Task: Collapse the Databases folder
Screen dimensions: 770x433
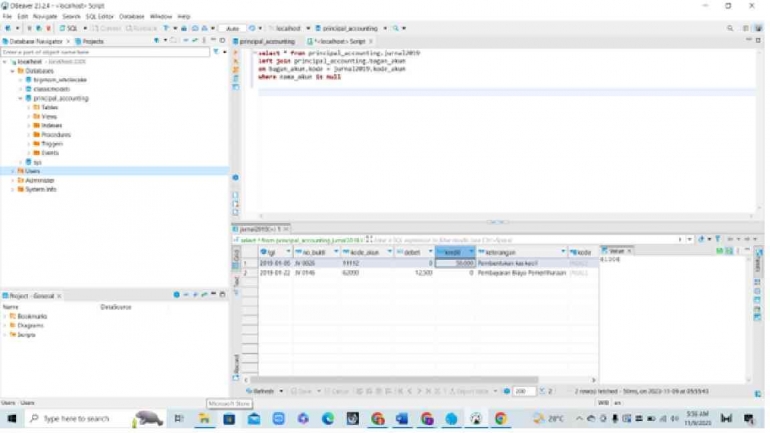Action: click(13, 71)
